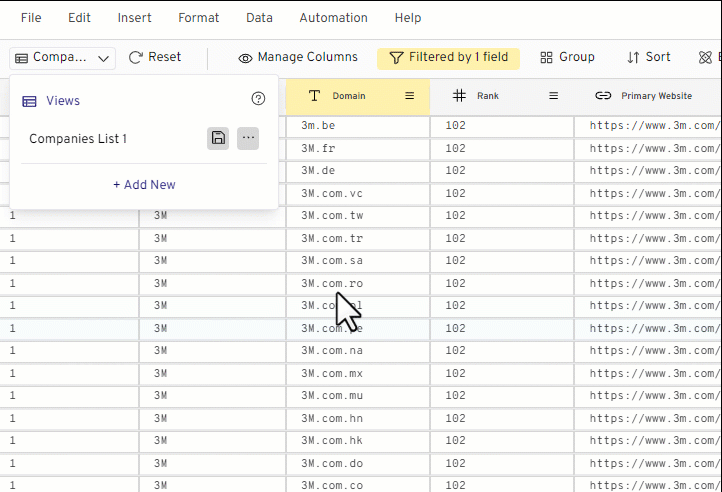Select the cell 3M.com.co
Viewport: 722px width, 492px height.
click(x=358, y=485)
